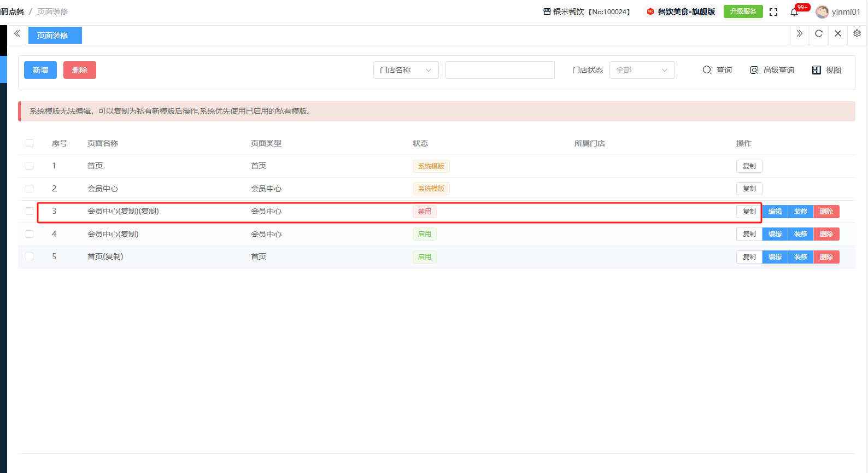Click the yinmi01 user avatar

pos(822,12)
